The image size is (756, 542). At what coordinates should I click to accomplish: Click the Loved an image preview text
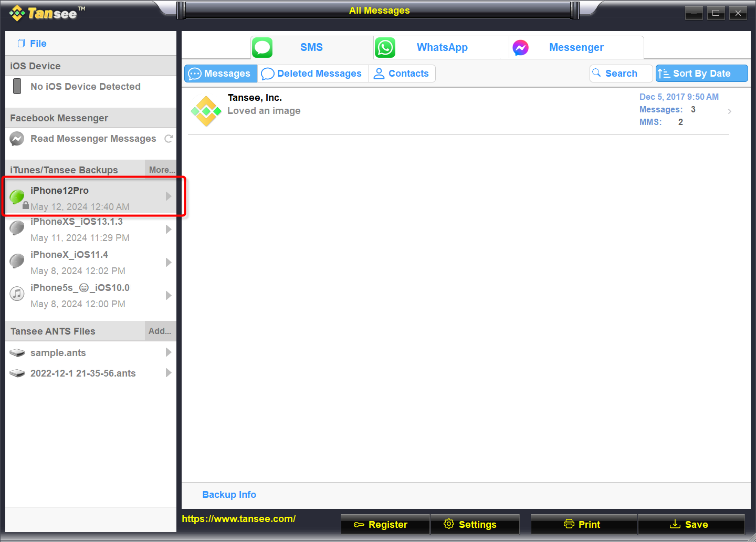point(264,111)
